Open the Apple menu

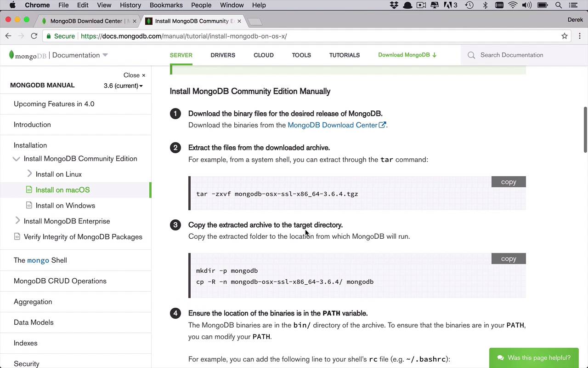[x=12, y=5]
